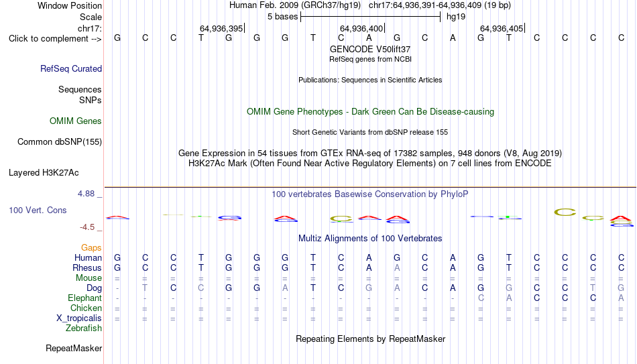The height and width of the screenshot is (364, 637).
Task: Click the GENCODE V50lift37 track title
Action: [x=370, y=49]
